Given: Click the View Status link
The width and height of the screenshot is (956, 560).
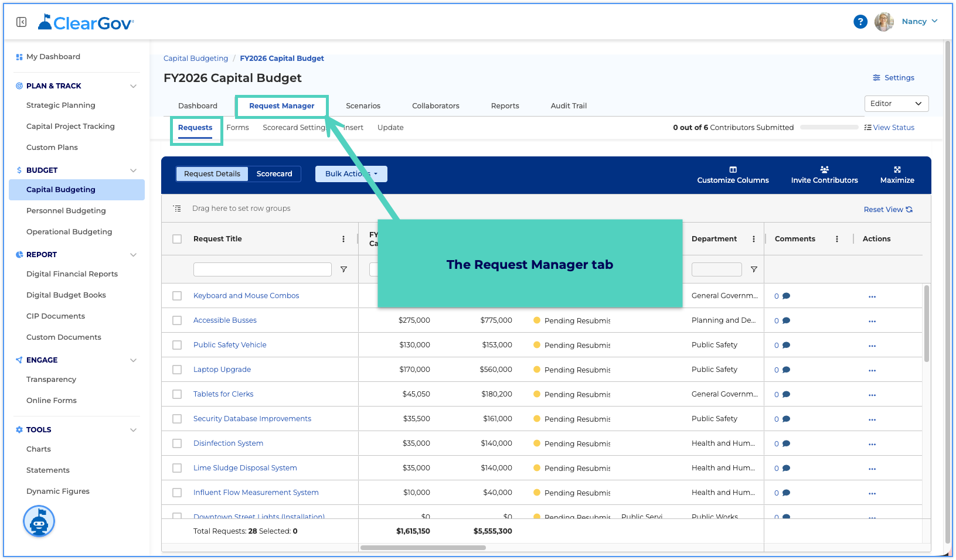Looking at the screenshot, I should click(889, 128).
